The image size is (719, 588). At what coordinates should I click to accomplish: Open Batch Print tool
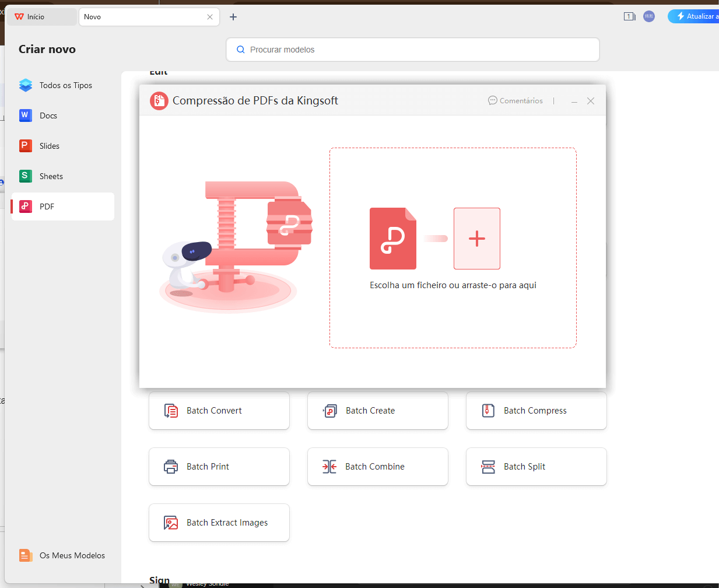219,467
